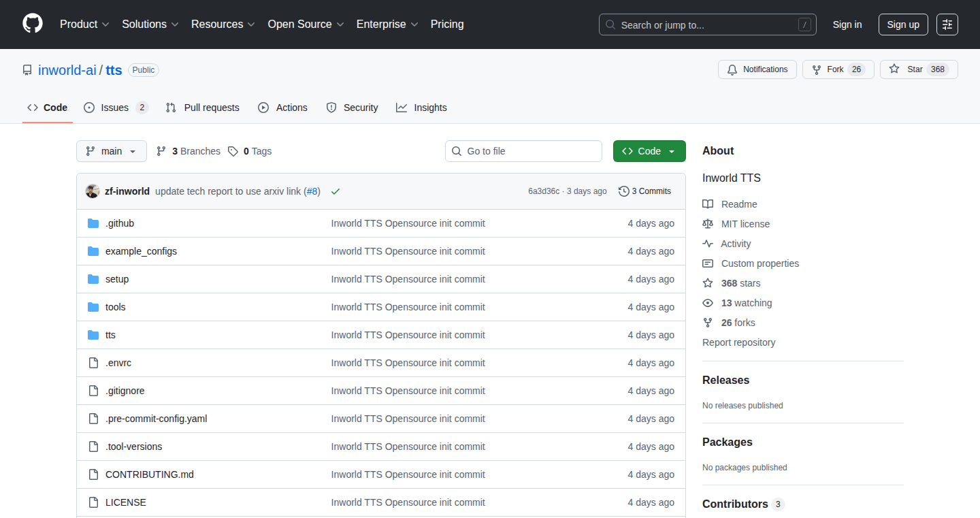This screenshot has width=980, height=518.
Task: Open the accessibility settings icon beside Sign up
Action: coord(947,25)
